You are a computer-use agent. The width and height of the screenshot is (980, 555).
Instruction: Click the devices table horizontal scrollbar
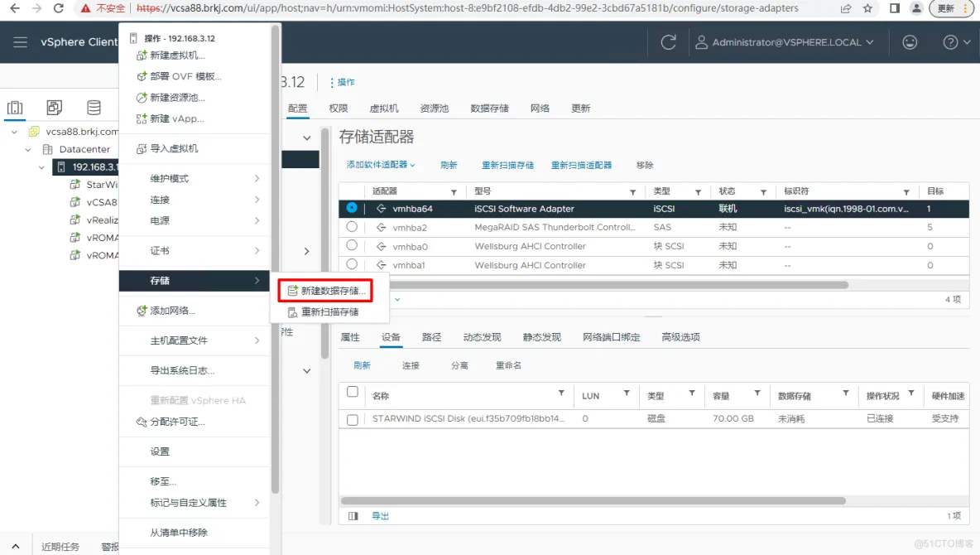(593, 500)
